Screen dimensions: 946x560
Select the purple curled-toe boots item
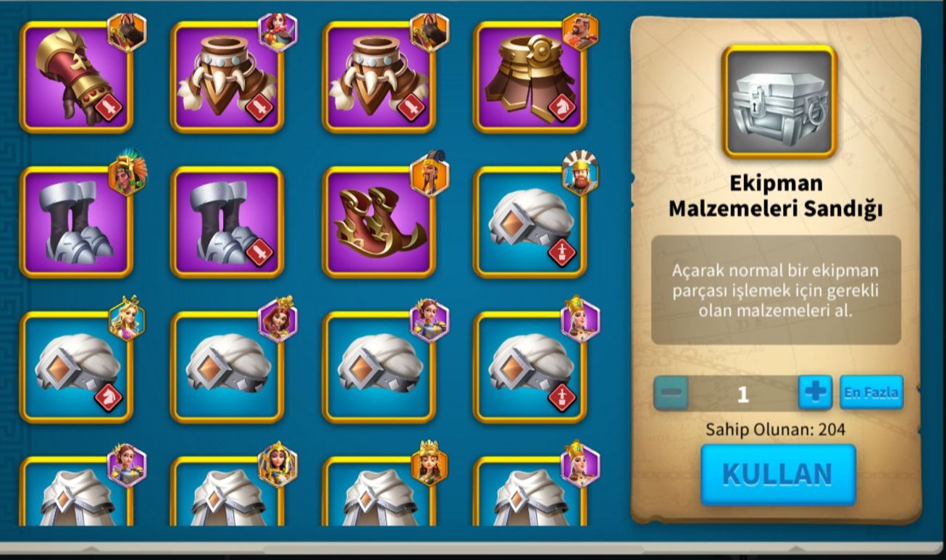click(x=379, y=222)
